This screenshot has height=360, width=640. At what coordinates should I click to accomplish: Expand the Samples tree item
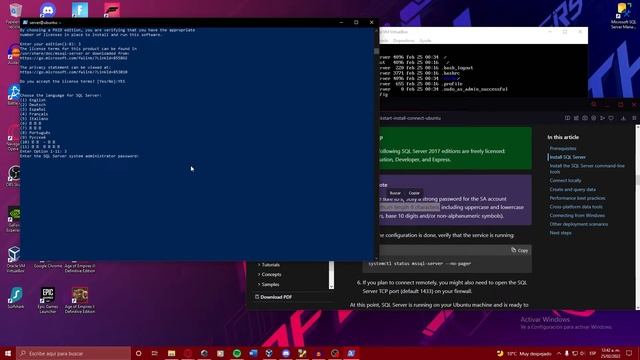pos(268,284)
